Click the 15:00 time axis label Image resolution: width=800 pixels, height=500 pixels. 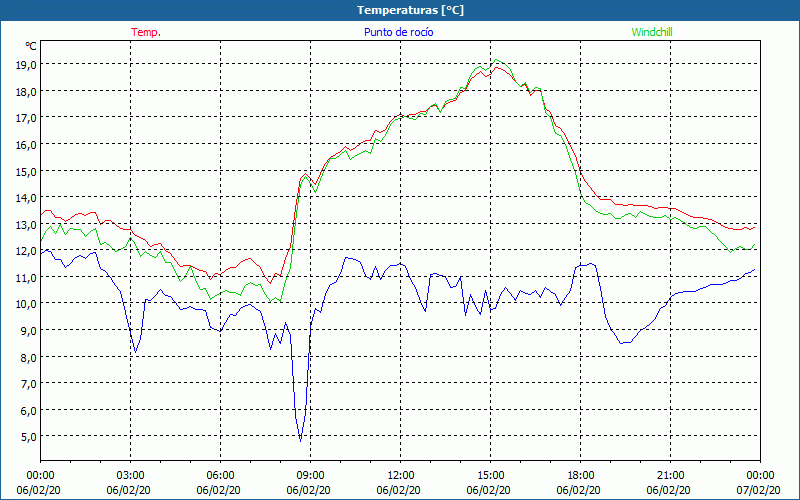click(491, 476)
